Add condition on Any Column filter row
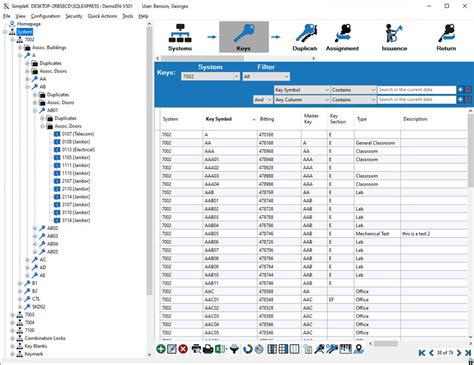 (x=460, y=99)
